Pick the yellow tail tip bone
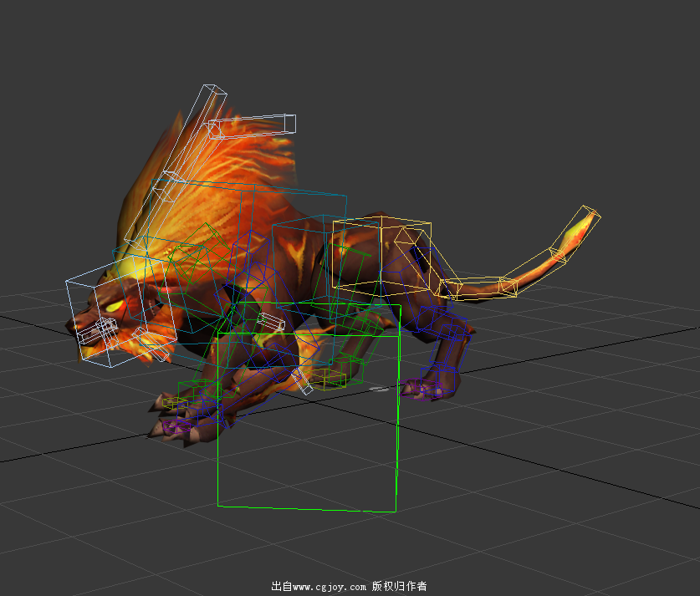 (575, 233)
